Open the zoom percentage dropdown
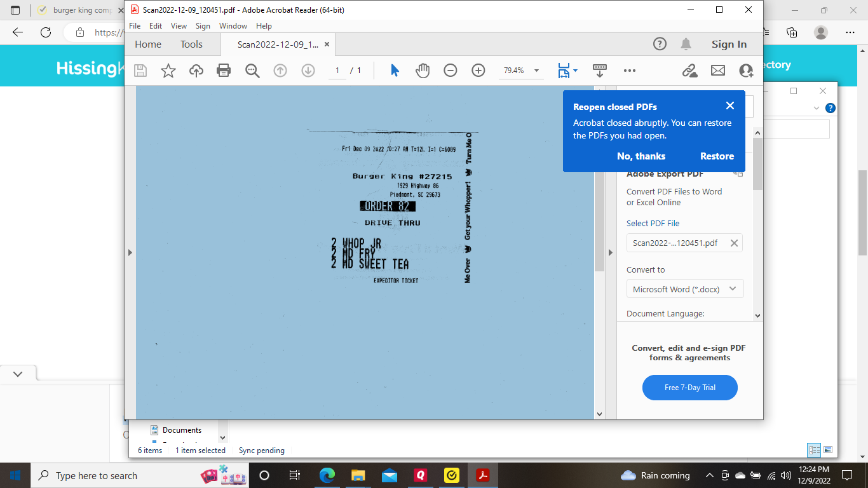Viewport: 868px width, 488px height. tap(536, 71)
